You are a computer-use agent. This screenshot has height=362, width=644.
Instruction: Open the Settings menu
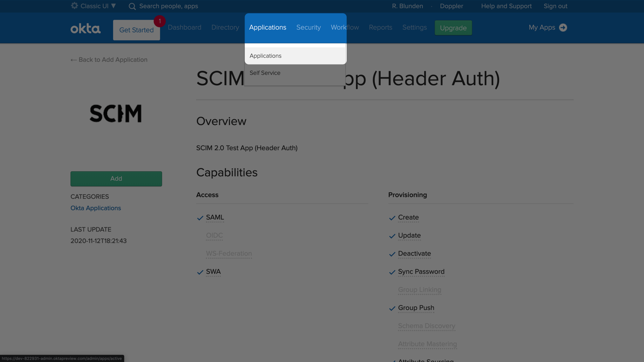click(414, 27)
